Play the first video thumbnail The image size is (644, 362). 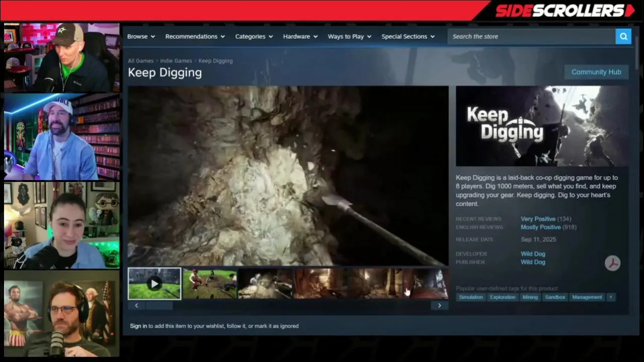(x=154, y=284)
